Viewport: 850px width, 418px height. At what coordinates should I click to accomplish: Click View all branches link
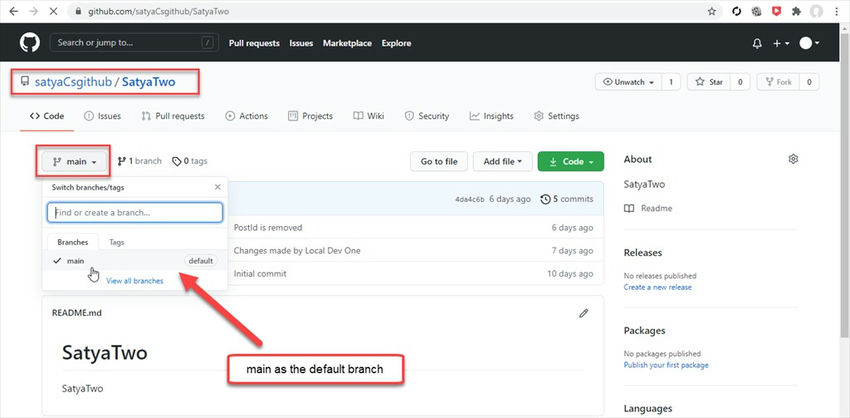(134, 281)
